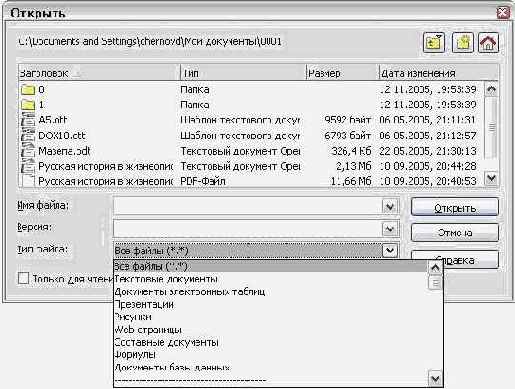Select PDF file icon Русская история
The image size is (515, 389).
(28, 181)
